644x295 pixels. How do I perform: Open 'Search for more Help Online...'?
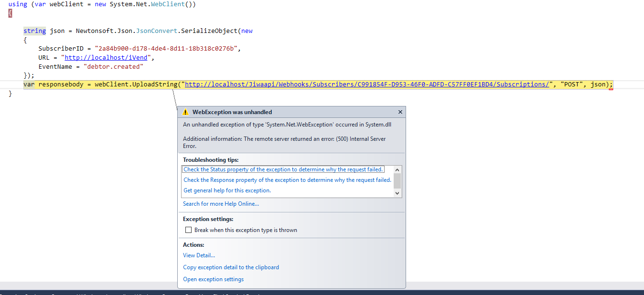tap(221, 204)
